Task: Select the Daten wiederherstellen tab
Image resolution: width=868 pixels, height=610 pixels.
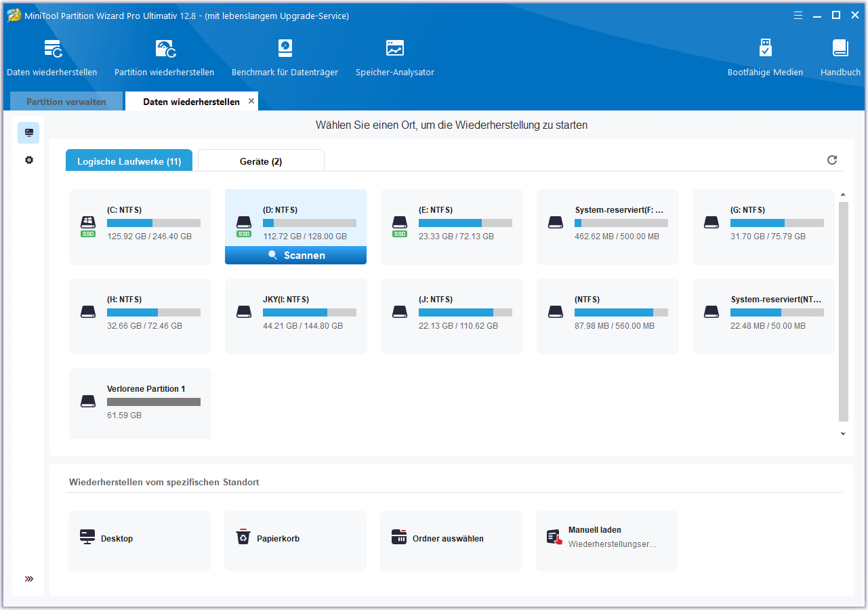Action: point(191,102)
